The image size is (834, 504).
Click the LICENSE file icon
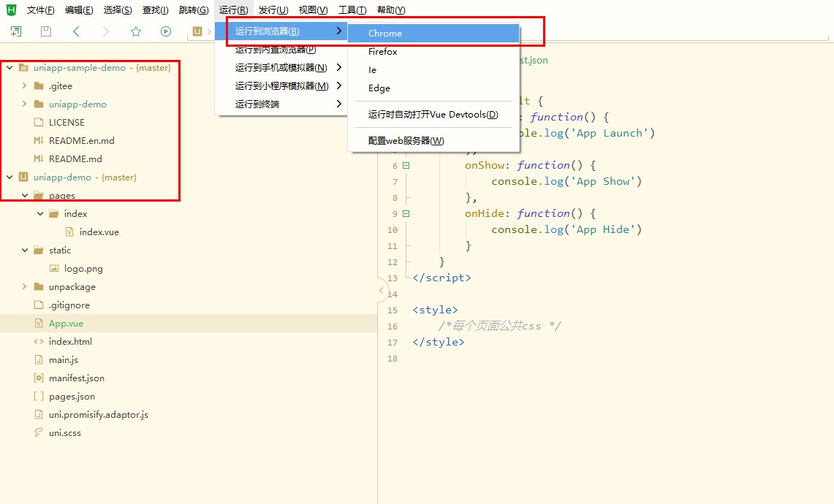(39, 122)
